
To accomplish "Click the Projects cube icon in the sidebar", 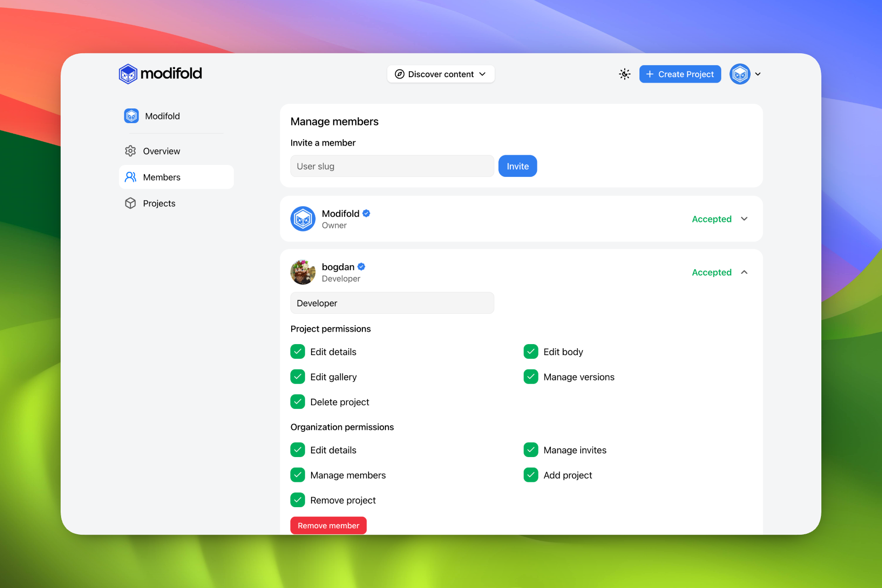I will (x=130, y=203).
